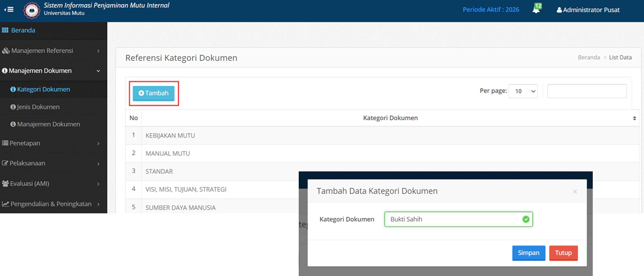Click the Kategori Dokumen input with Bukti Sahih
This screenshot has height=276, width=644.
(x=458, y=219)
